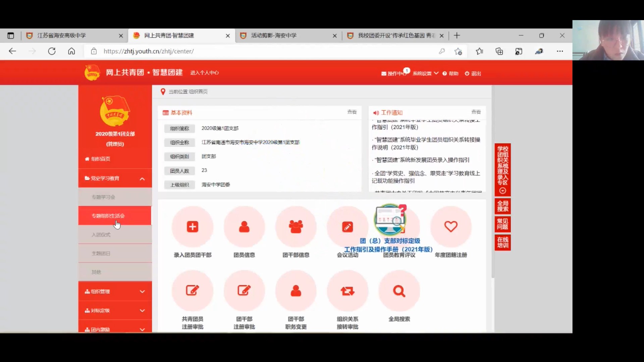
Task: Click the page vertical scrollbar
Action: point(493,181)
